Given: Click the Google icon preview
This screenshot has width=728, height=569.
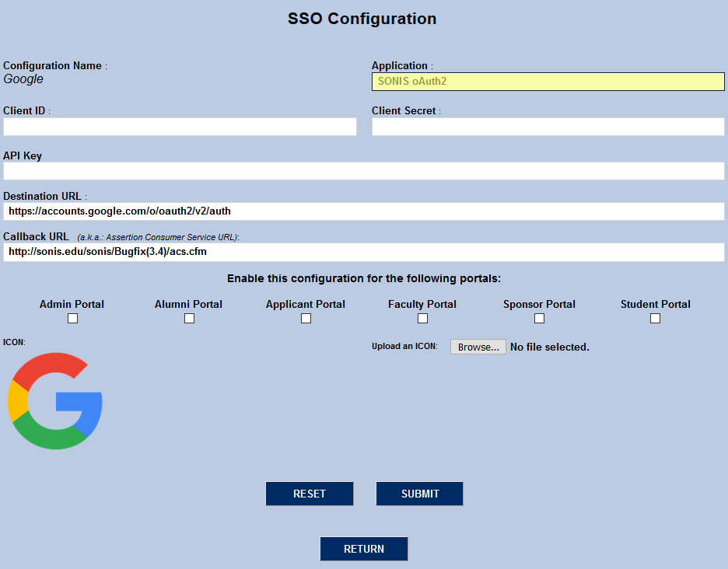Looking at the screenshot, I should pos(54,400).
